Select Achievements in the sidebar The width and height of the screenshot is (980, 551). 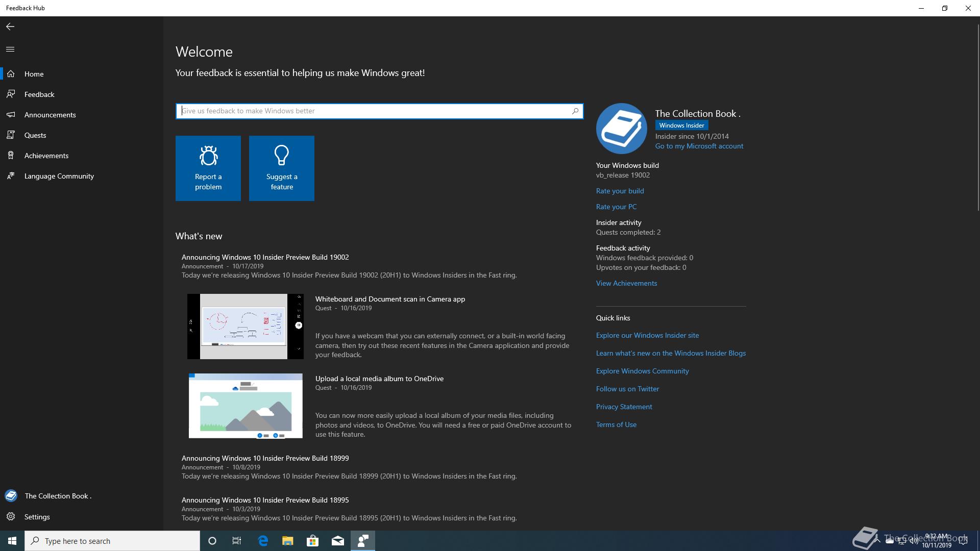[x=82, y=156]
